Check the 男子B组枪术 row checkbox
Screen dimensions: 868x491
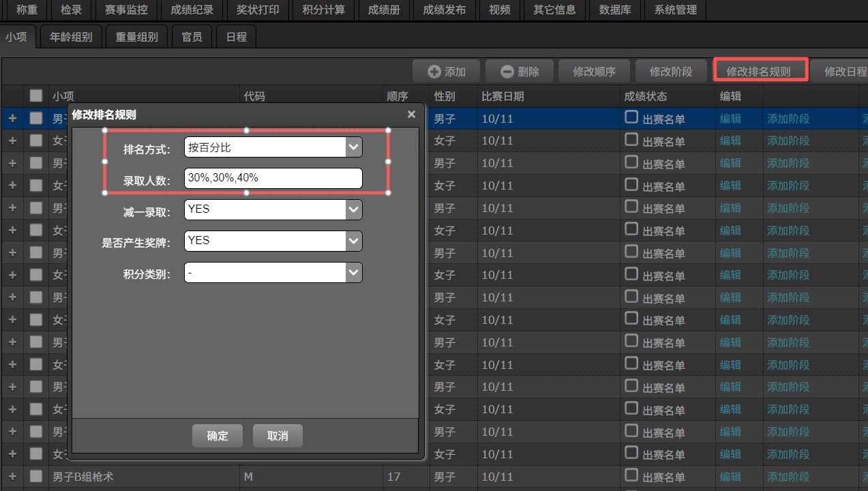(x=36, y=476)
